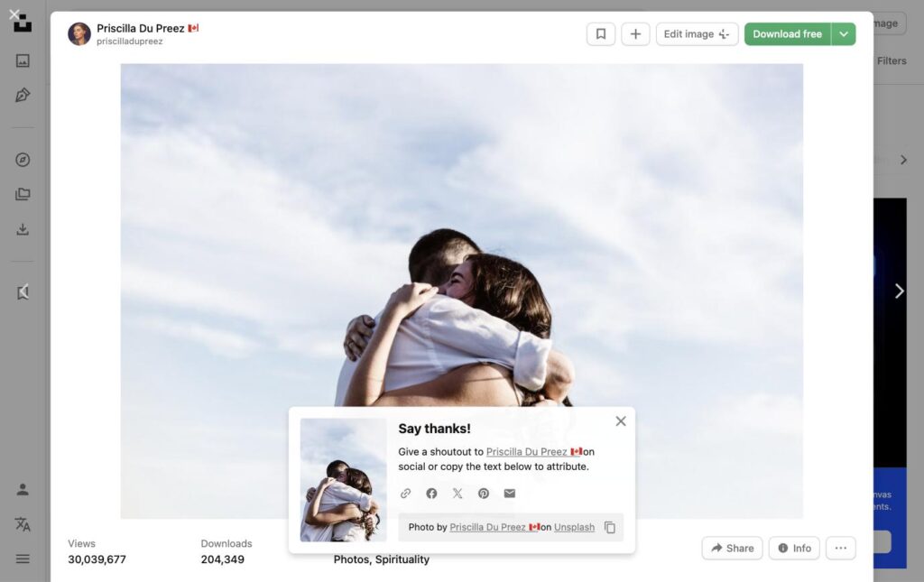Open the Unsplash link in attribution text
The image size is (924, 582).
574,527
